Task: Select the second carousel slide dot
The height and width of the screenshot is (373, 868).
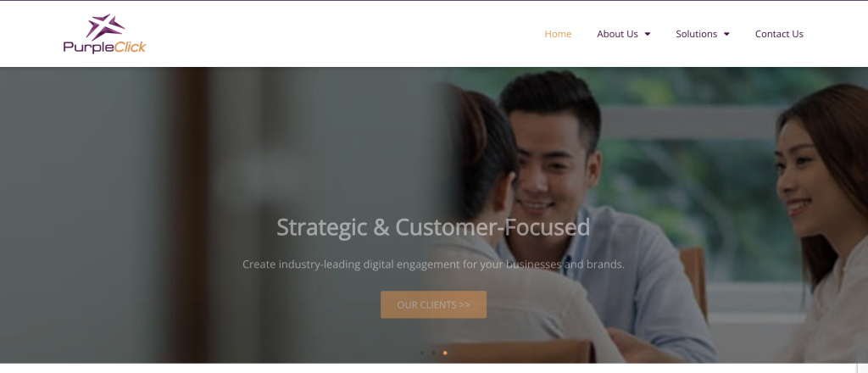Action: [433, 353]
